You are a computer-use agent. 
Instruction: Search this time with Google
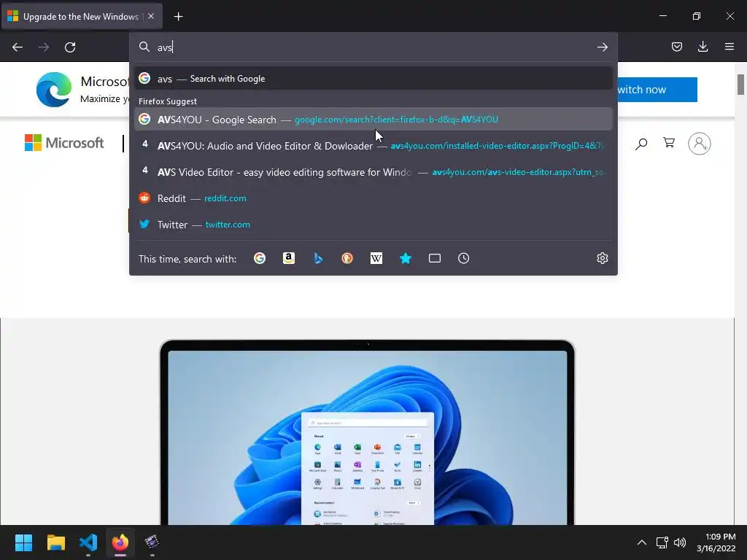click(x=260, y=258)
